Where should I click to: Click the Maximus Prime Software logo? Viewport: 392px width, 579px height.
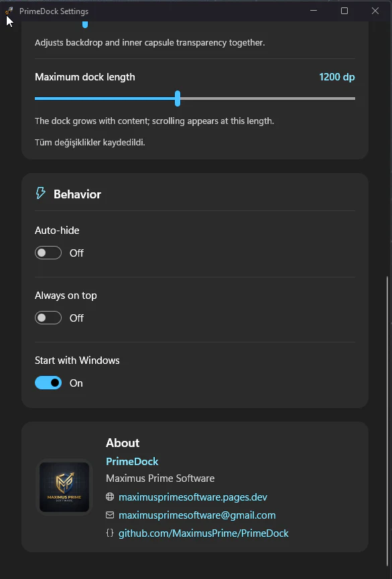pyautogui.click(x=64, y=487)
